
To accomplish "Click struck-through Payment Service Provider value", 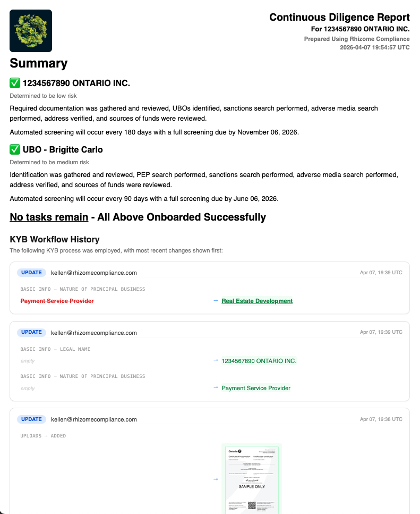I will [57, 301].
